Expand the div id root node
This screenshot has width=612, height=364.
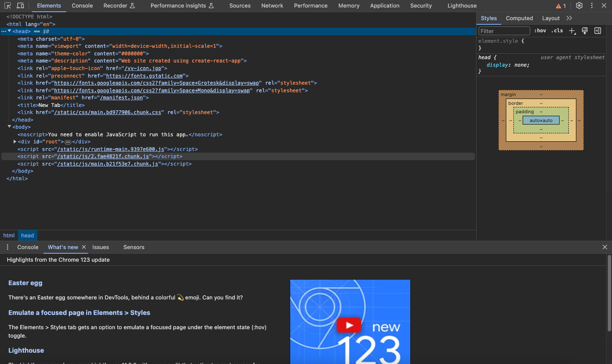click(15, 142)
